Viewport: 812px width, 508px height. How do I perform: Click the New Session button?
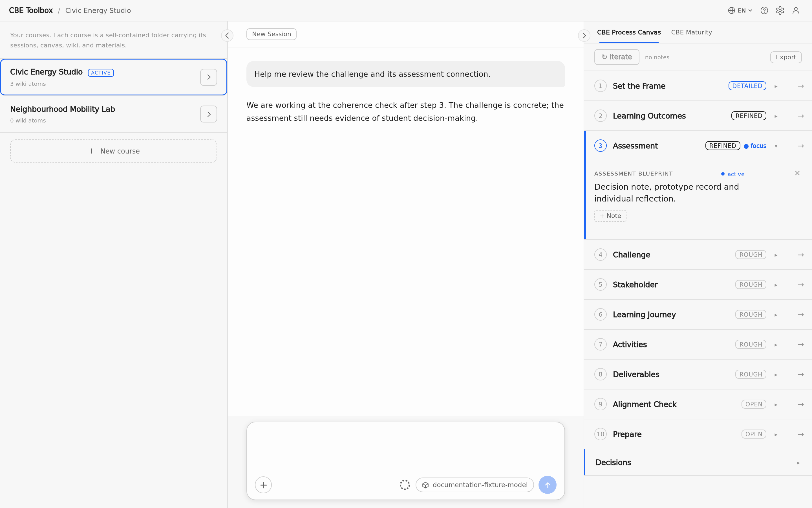tap(271, 34)
